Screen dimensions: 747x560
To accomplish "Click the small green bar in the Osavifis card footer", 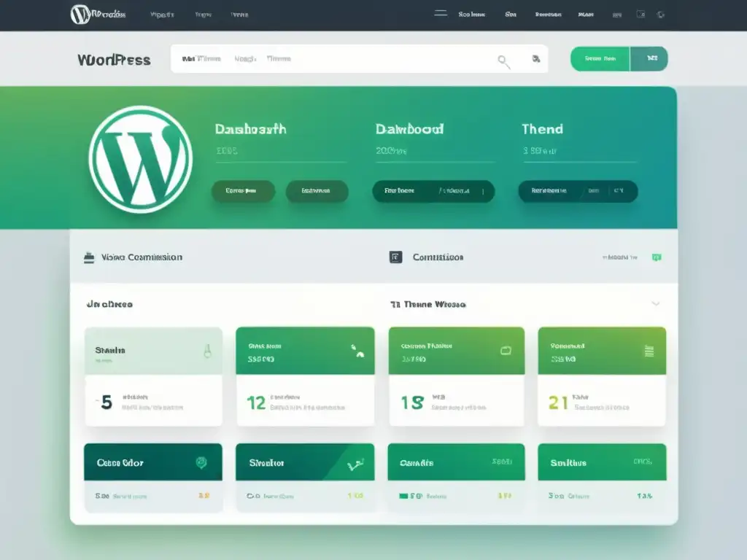I will pyautogui.click(x=403, y=496).
